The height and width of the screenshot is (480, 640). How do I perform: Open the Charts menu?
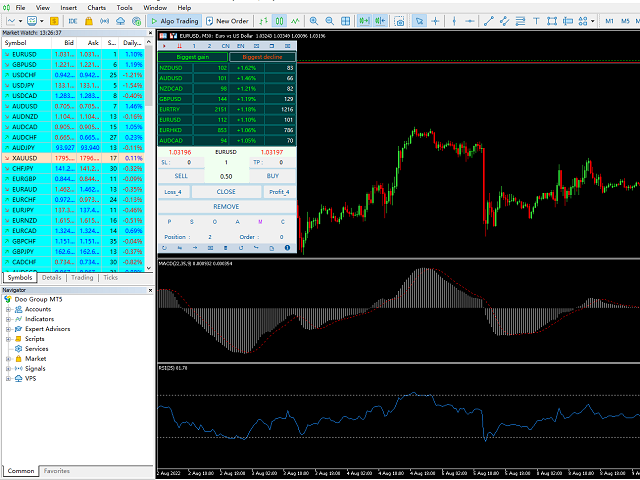[x=96, y=8]
